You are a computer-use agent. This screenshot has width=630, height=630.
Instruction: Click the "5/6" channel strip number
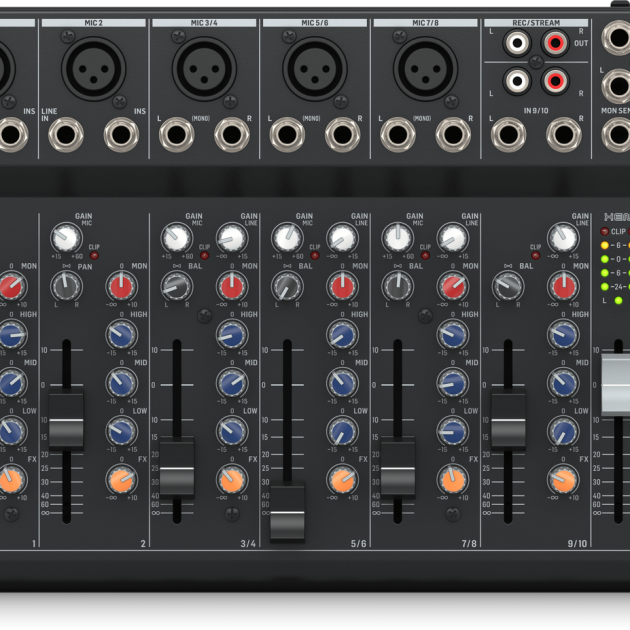358,544
